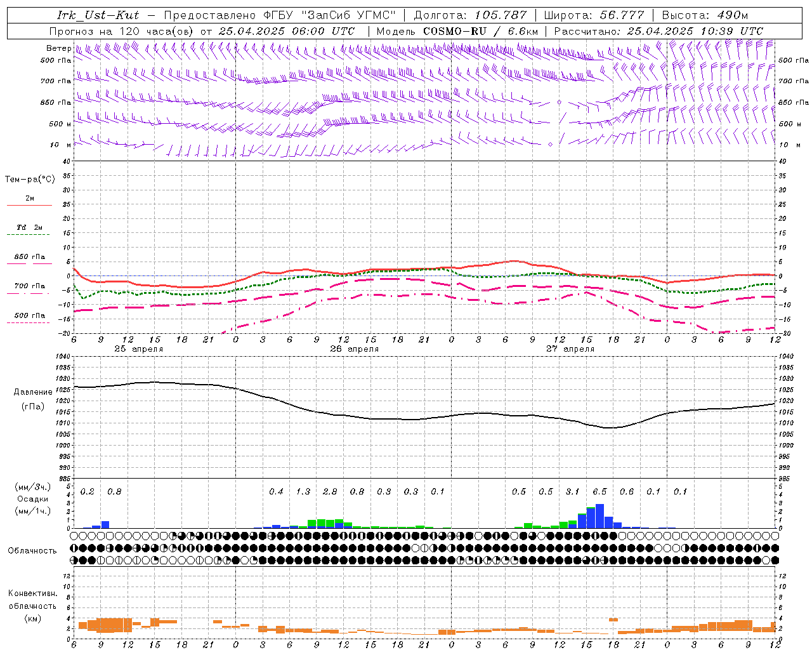This screenshot has width=812, height=650.
Task: Click the calm wind circle symbol at 850 гПа level
Action: point(559,102)
